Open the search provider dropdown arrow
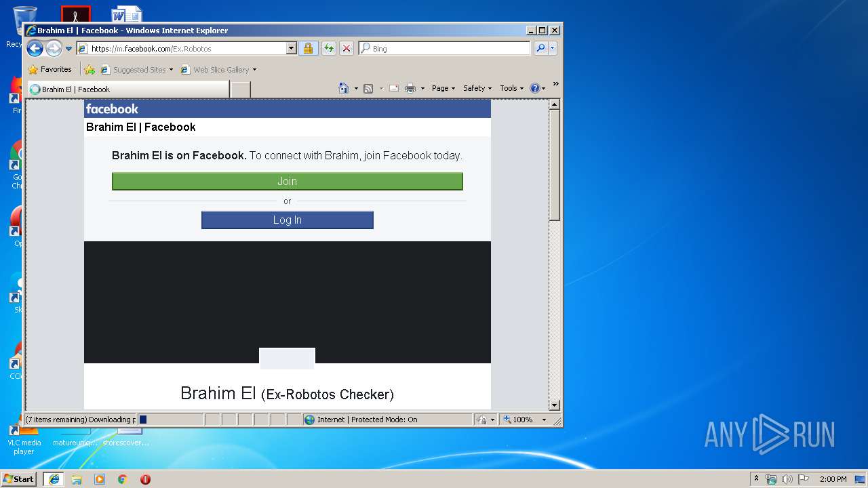The width and height of the screenshot is (868, 488). [x=553, y=49]
